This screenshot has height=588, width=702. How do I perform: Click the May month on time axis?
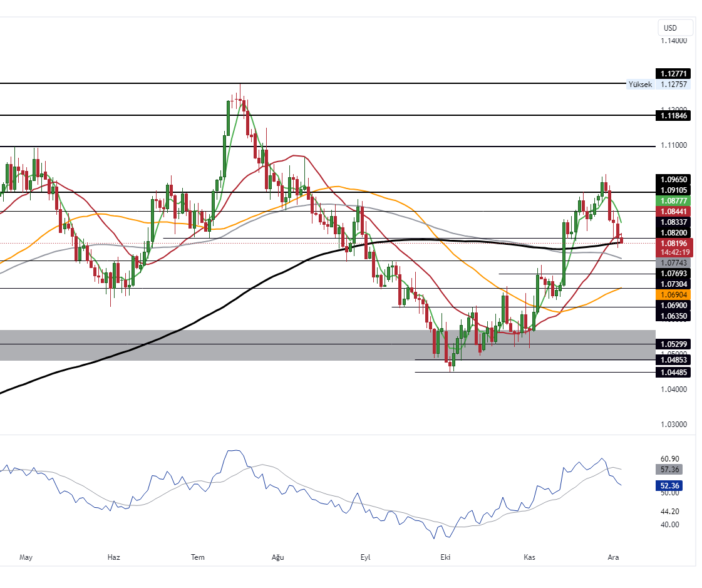coord(26,557)
